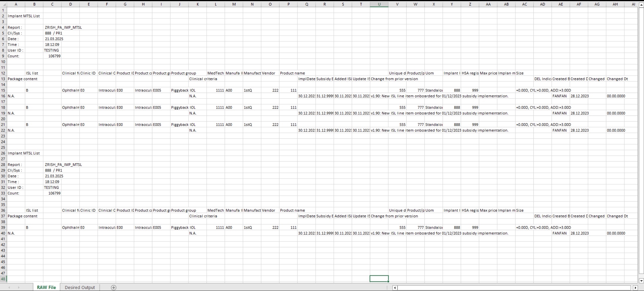This screenshot has width=644, height=291.
Task: Select 'Cli/Sys :' label in row 29
Action: [x=15, y=170]
